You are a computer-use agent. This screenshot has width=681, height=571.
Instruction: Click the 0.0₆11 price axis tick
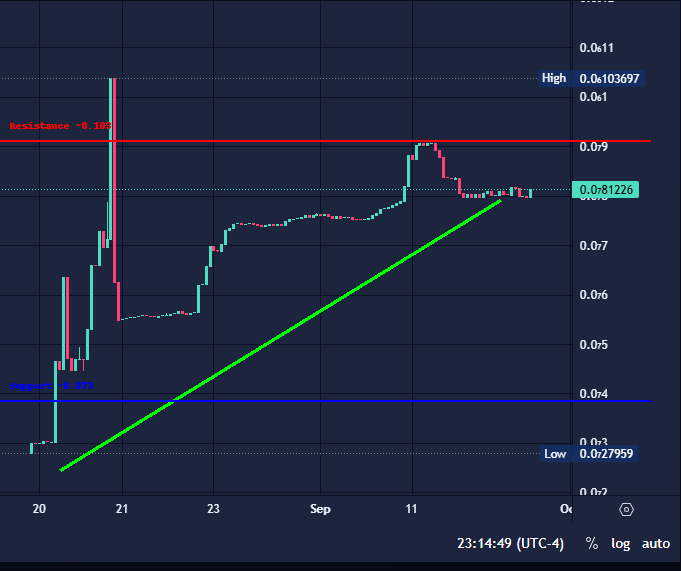(x=596, y=48)
